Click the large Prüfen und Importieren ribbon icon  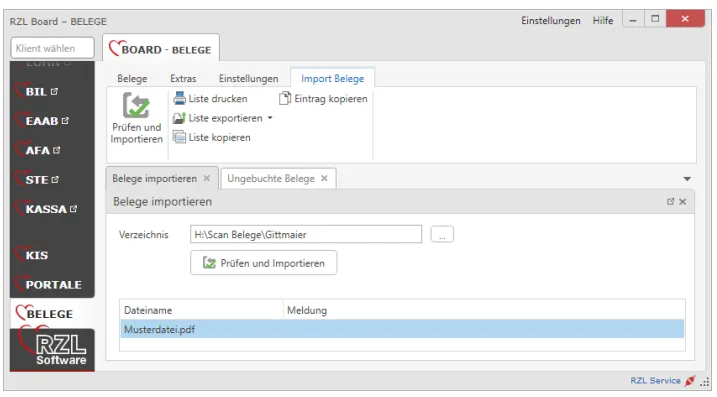click(x=136, y=105)
